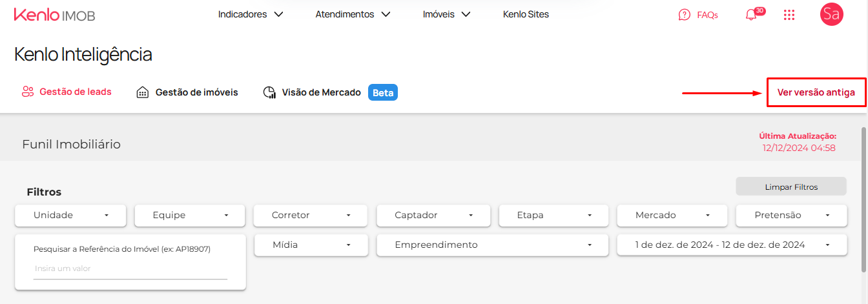Click the Insira um valor reference field
The image size is (868, 304).
click(130, 269)
